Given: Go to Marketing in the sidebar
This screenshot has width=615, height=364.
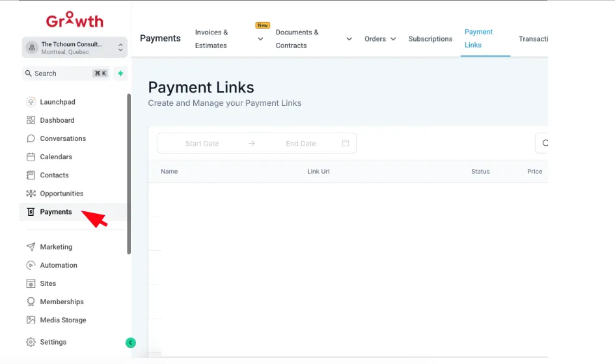Looking at the screenshot, I should tap(56, 247).
